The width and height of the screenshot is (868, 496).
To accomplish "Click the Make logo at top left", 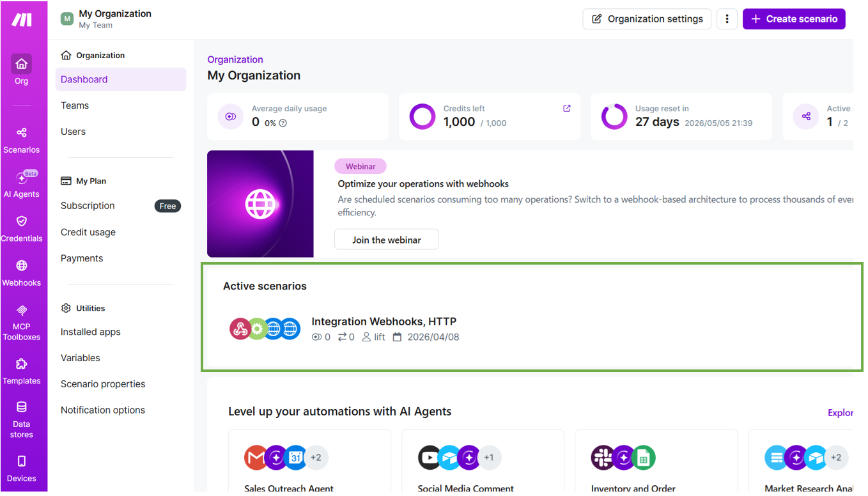I will (x=22, y=20).
